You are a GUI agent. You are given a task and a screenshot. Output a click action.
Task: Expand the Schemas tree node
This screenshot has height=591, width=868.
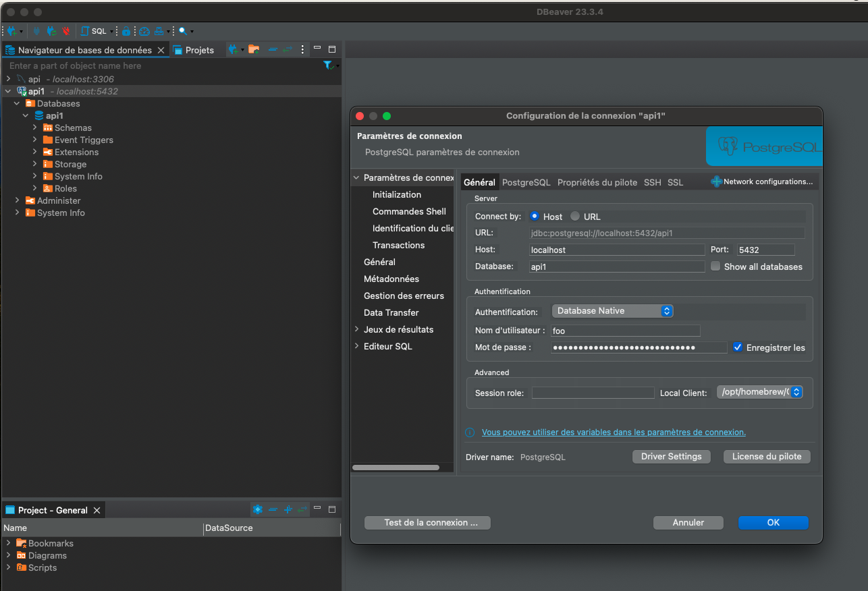(x=34, y=128)
